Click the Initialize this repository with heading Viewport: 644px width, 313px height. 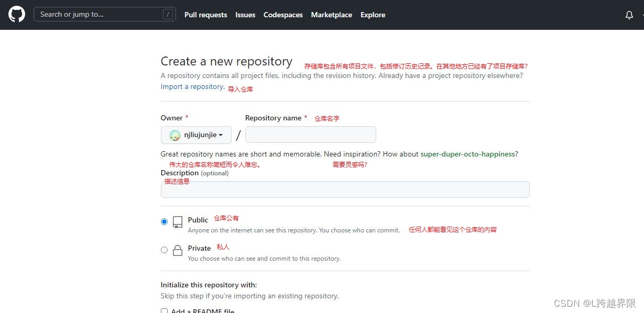209,285
